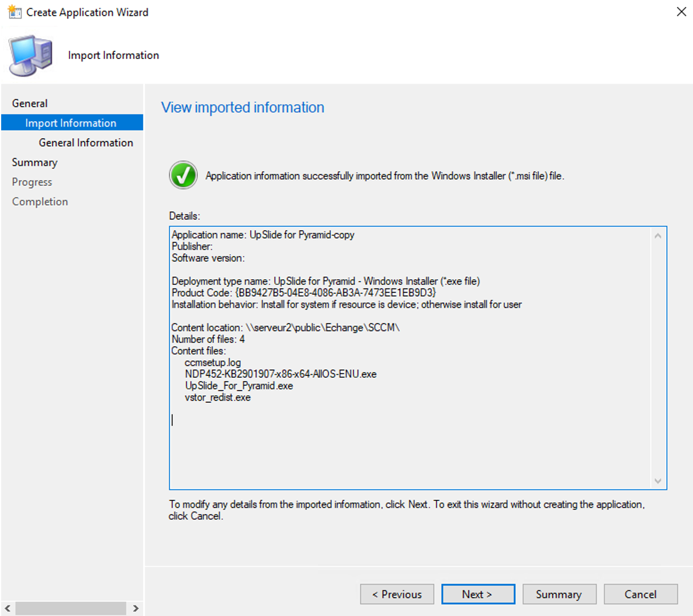Click the sidebar horizontal scrollbar thumb
Image resolution: width=693 pixels, height=616 pixels.
point(71,608)
